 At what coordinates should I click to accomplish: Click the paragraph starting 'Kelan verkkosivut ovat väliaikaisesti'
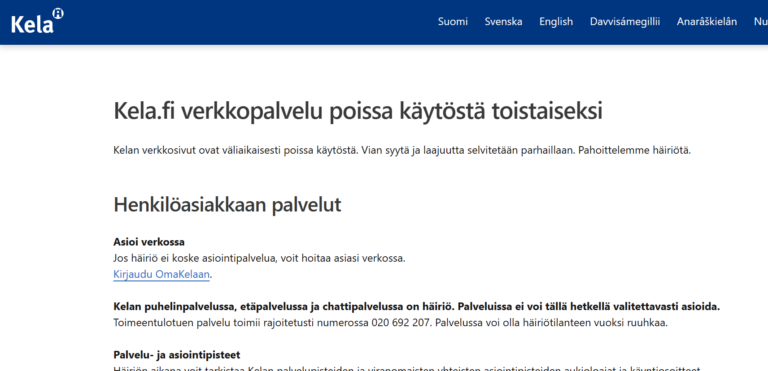pyautogui.click(x=402, y=150)
